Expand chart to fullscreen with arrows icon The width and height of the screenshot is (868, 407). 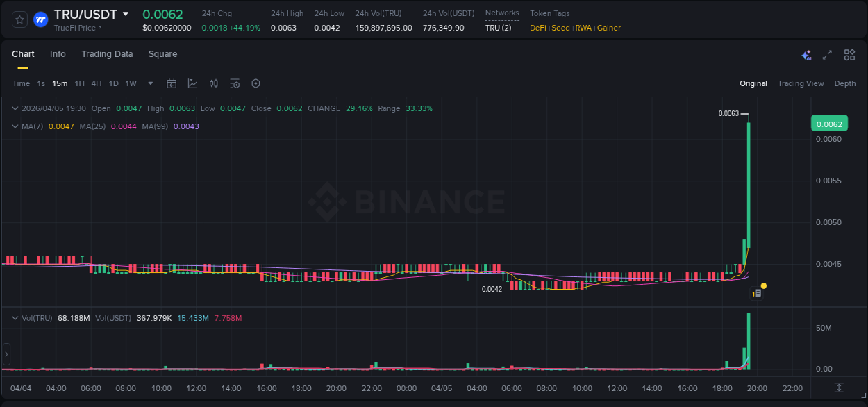[827, 54]
